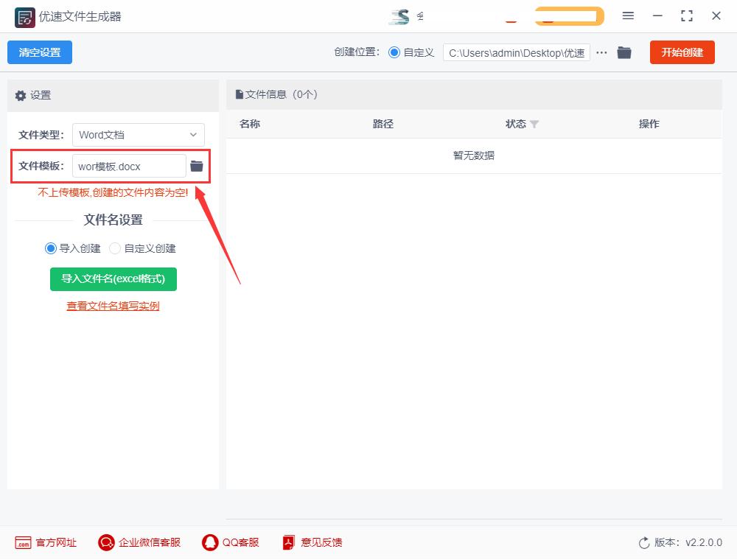Click the 意见反馈 feedback icon

point(289,542)
